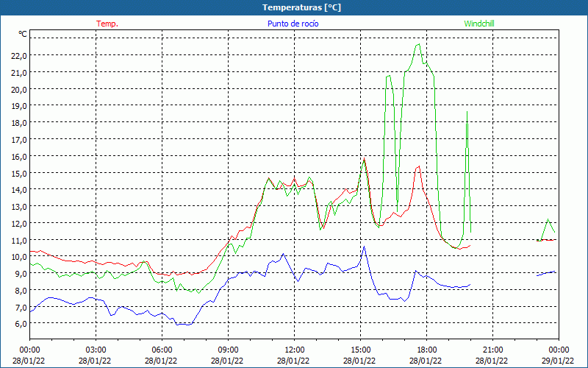588x368 pixels.
Task: Click the 9,0 y-axis value
Action: tap(21, 273)
